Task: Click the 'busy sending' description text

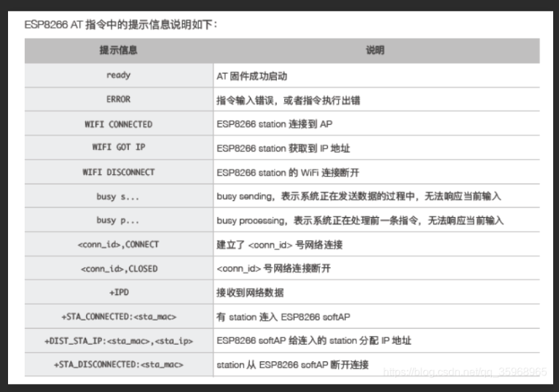Action: [x=359, y=196]
